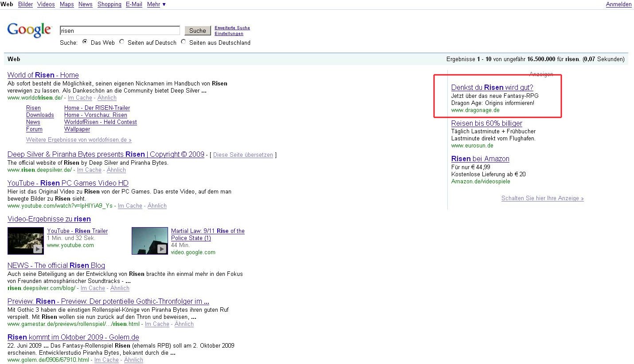Open World of Risen - Home result
This screenshot has height=364, width=634.
tap(43, 75)
